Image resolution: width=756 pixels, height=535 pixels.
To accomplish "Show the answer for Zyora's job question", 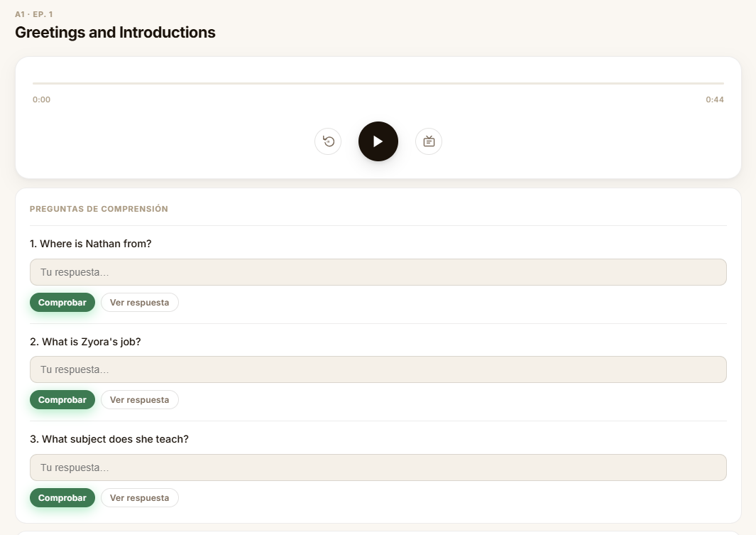I will pyautogui.click(x=139, y=400).
